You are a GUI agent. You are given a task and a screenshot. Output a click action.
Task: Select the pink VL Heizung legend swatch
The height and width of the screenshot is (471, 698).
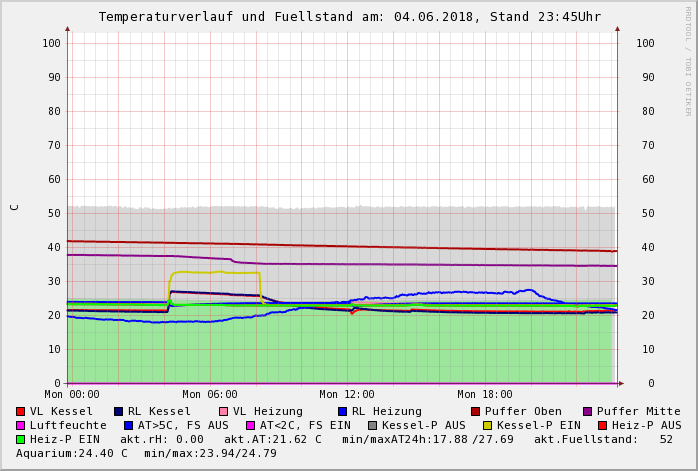tap(223, 412)
